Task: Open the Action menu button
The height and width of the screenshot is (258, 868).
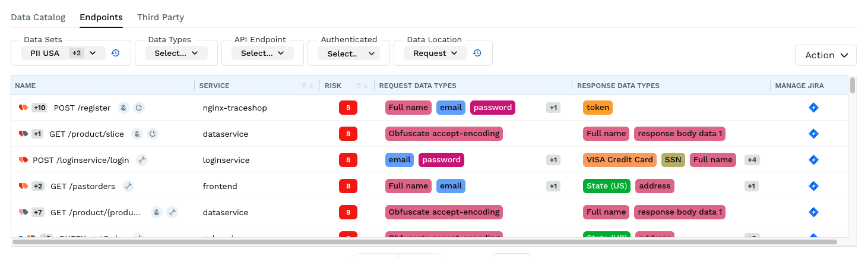Action: coord(825,55)
